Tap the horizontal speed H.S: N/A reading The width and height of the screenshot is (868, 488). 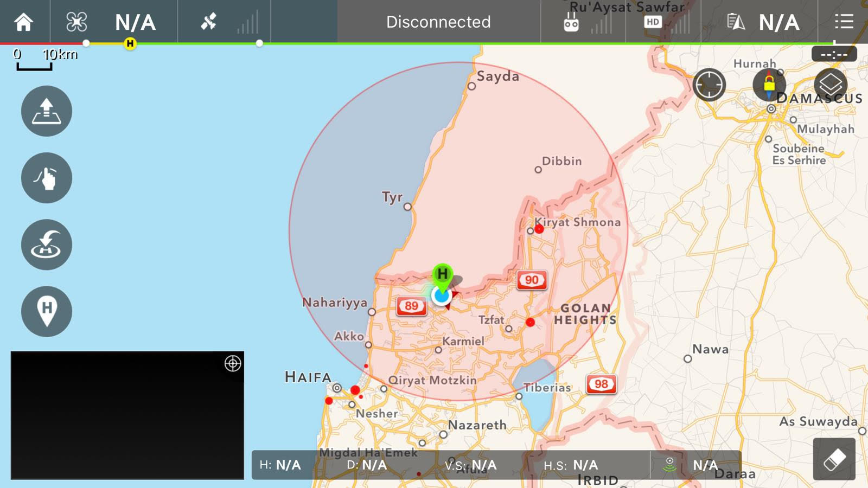[571, 465]
